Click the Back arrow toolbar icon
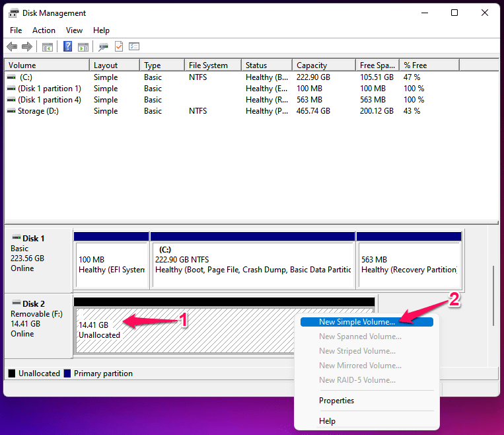 (x=12, y=47)
